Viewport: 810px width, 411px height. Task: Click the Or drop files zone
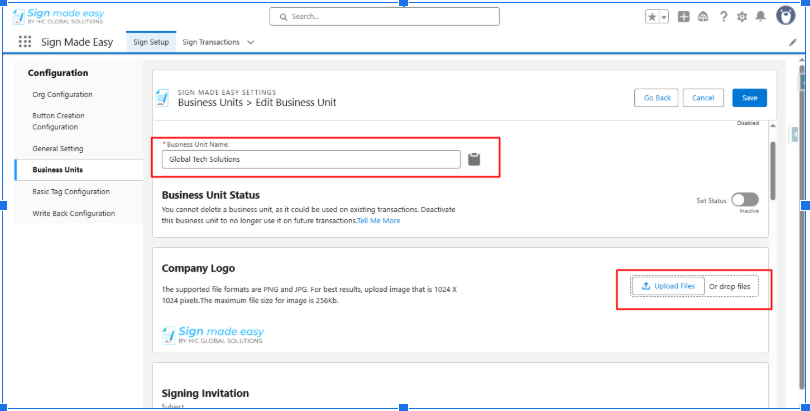point(729,287)
